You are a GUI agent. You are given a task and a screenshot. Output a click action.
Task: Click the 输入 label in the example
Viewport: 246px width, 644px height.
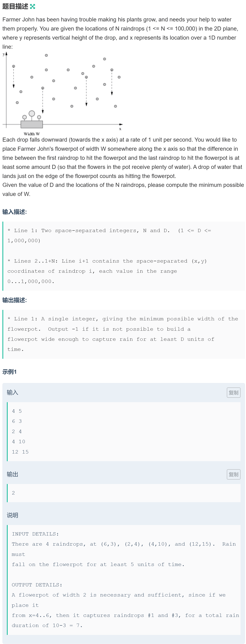(13, 392)
